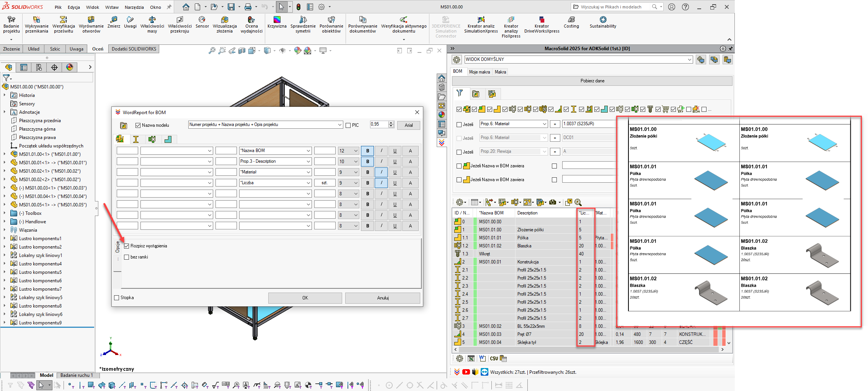The width and height of the screenshot is (868, 391).
Task: Switch to the Moje makra tab
Action: (479, 72)
